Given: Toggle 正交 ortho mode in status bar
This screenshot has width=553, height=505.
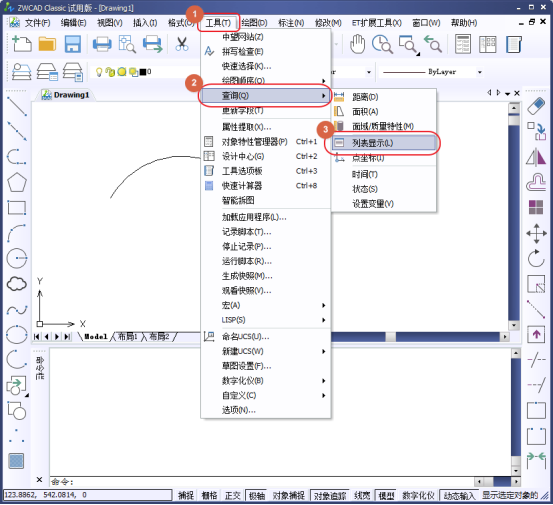Looking at the screenshot, I should point(233,495).
